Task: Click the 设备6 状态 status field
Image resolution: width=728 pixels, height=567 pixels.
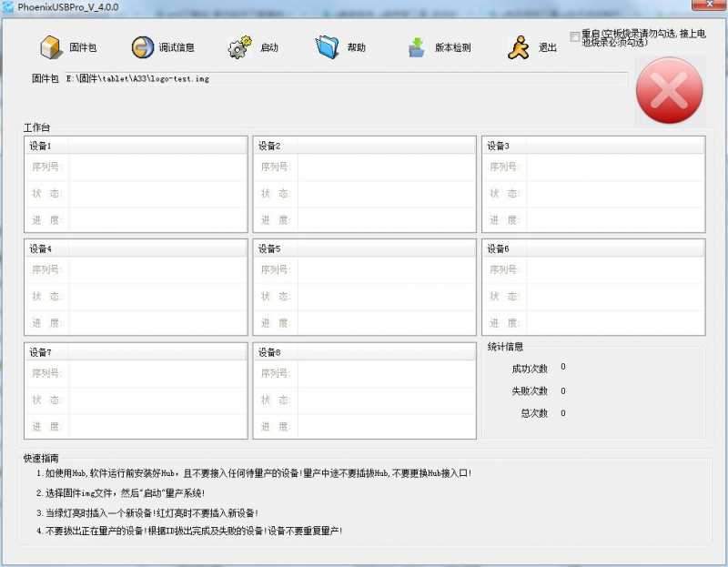Action: 614,297
